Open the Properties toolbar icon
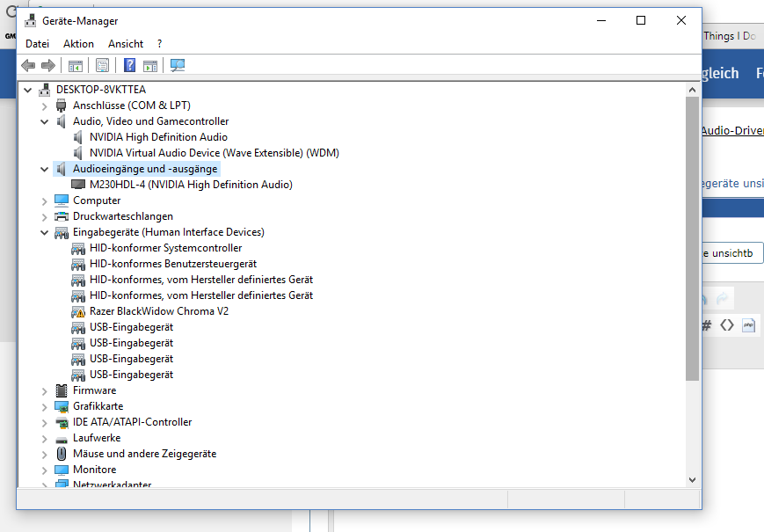764x532 pixels. pos(102,65)
